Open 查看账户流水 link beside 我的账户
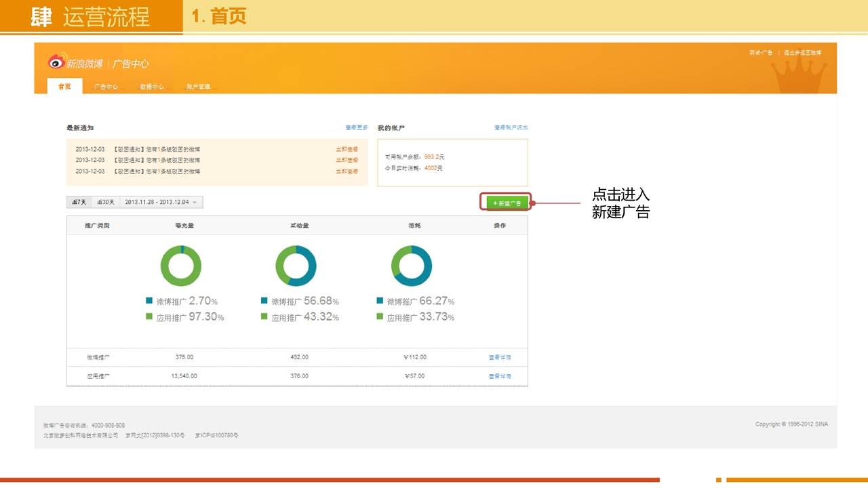The height and width of the screenshot is (488, 868). [x=511, y=127]
